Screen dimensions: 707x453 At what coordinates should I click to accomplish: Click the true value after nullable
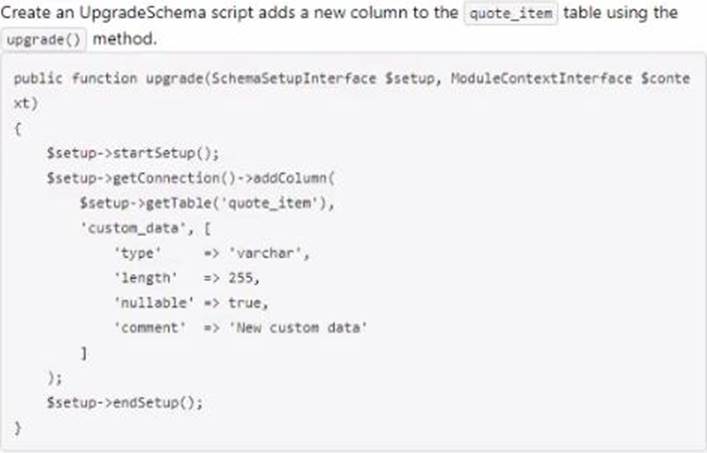coord(244,303)
